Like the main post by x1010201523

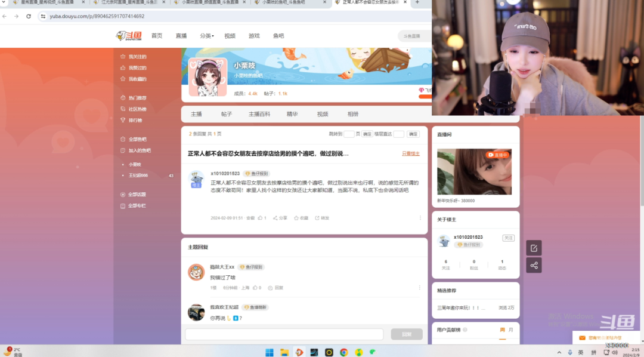262,218
